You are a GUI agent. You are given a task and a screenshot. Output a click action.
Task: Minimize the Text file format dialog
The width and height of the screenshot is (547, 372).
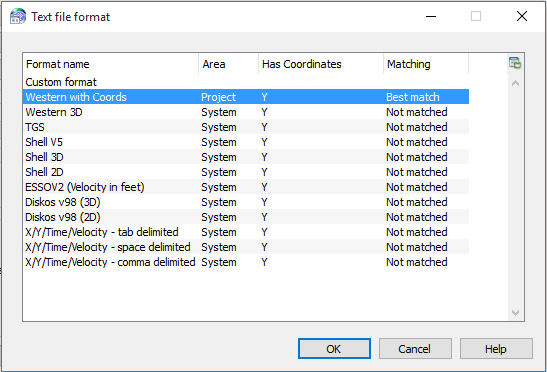431,16
